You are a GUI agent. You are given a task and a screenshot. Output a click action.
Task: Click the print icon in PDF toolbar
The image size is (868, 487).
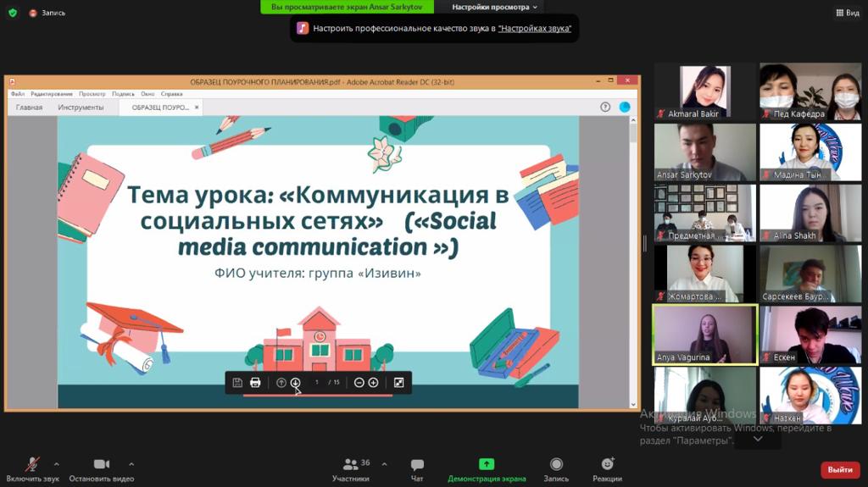click(255, 383)
